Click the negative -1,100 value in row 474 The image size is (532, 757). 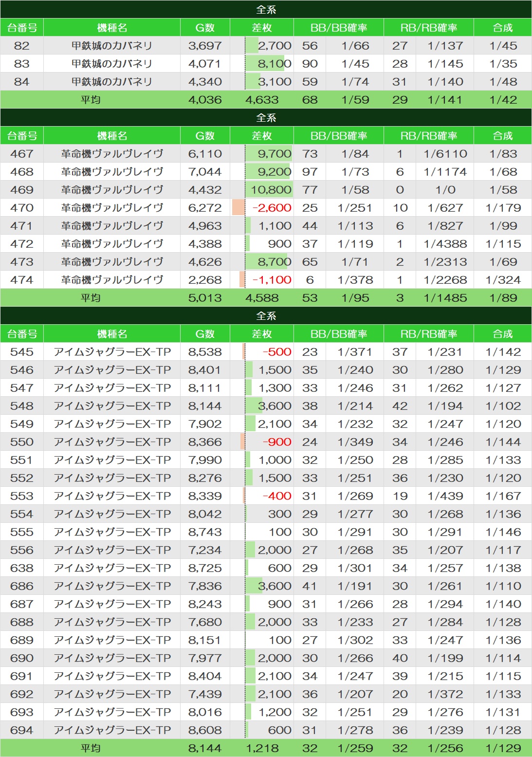click(272, 280)
